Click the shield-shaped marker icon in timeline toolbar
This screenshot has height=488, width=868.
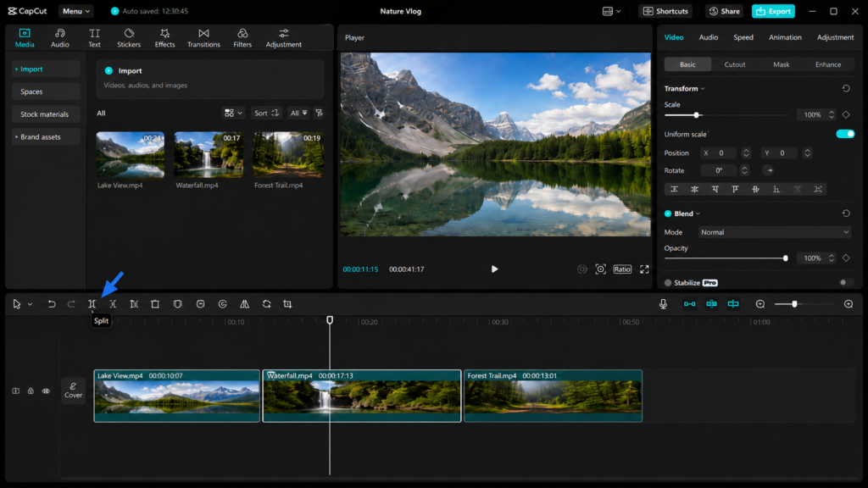tap(178, 304)
